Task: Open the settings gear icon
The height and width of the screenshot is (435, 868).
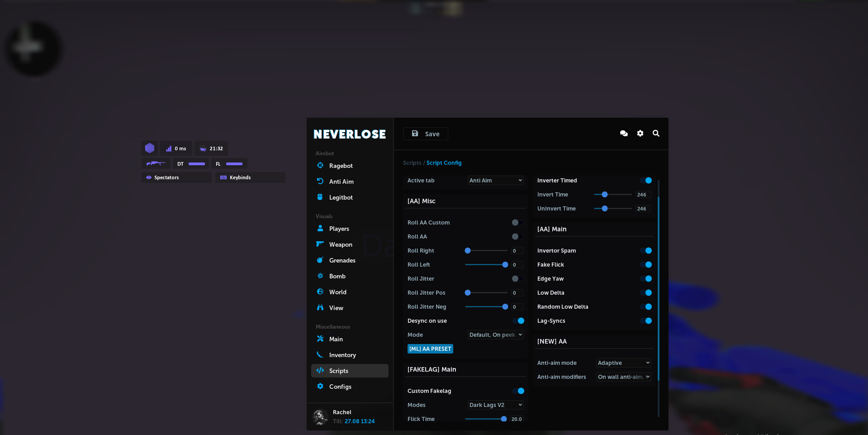Action: pyautogui.click(x=640, y=134)
